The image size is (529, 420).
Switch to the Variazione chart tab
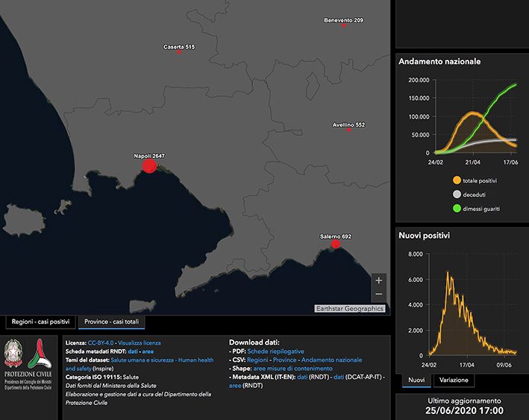454,380
